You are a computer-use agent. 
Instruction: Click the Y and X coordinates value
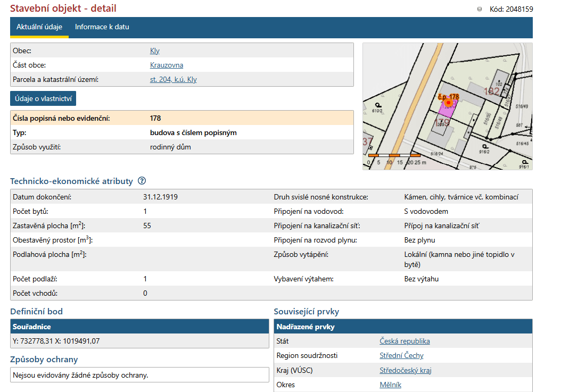(x=56, y=341)
